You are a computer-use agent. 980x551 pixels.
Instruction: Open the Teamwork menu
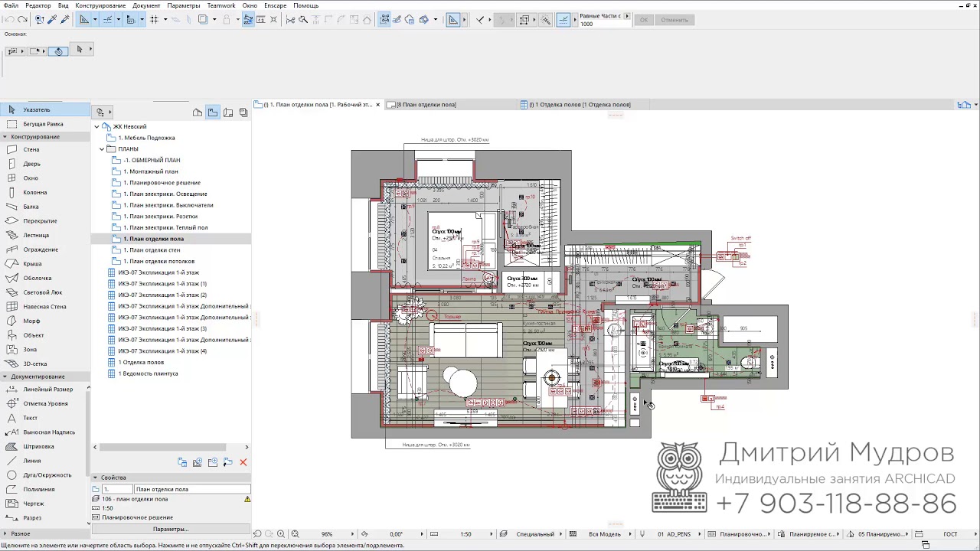pyautogui.click(x=221, y=5)
